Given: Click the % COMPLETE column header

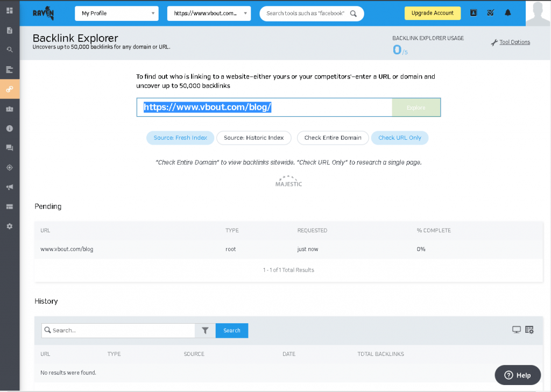Looking at the screenshot, I should (x=434, y=231).
